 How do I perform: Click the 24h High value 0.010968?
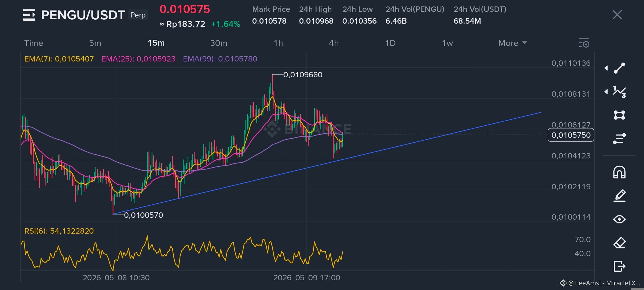click(316, 21)
